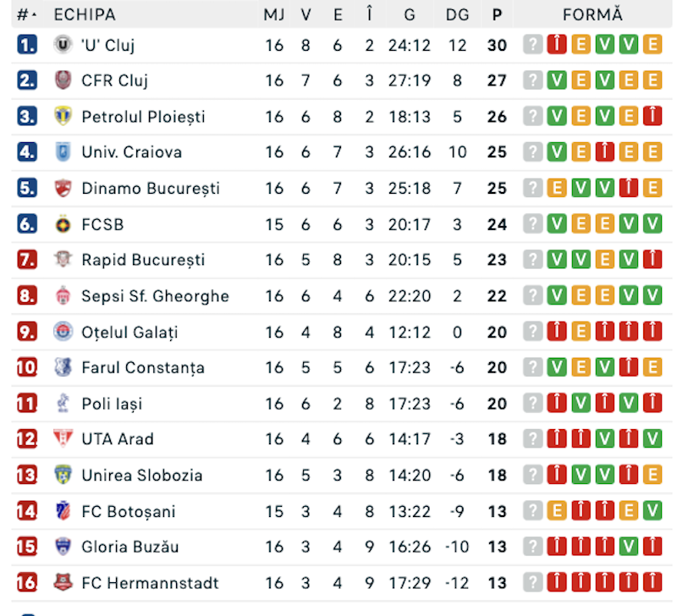Screen dimensions: 677x616
Task: Sort table by the # rank column
Action: [x=27, y=15]
